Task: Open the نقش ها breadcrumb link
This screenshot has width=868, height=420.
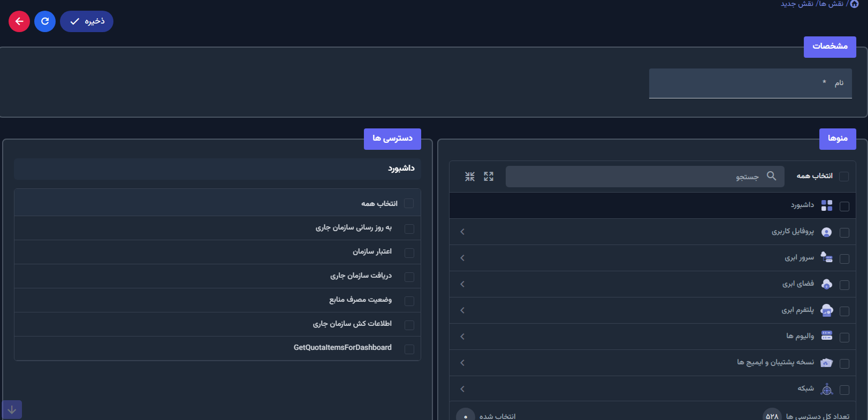Action: [831, 4]
